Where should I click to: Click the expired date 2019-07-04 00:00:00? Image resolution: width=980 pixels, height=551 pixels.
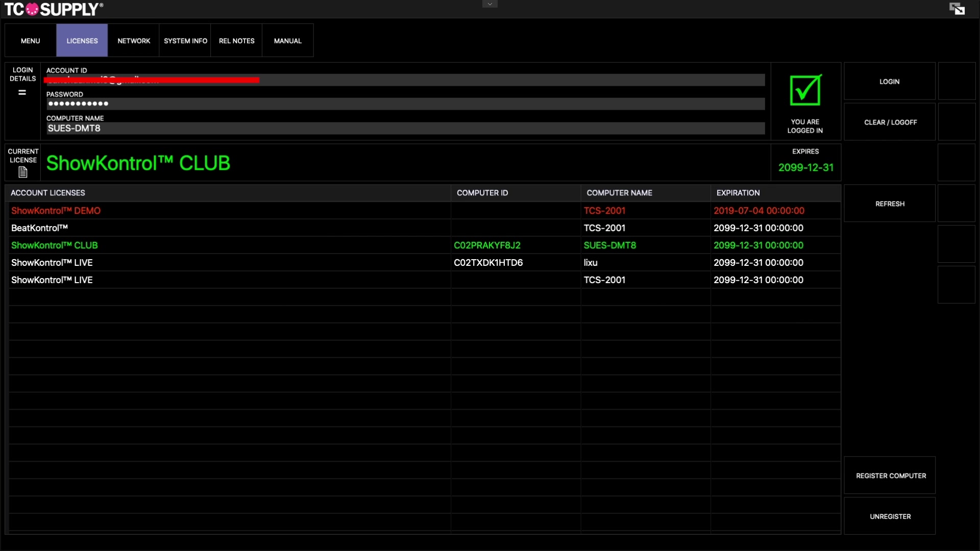pos(759,211)
